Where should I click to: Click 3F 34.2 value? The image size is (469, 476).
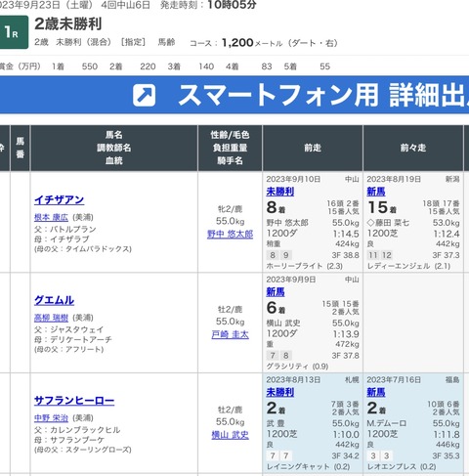tap(345, 455)
